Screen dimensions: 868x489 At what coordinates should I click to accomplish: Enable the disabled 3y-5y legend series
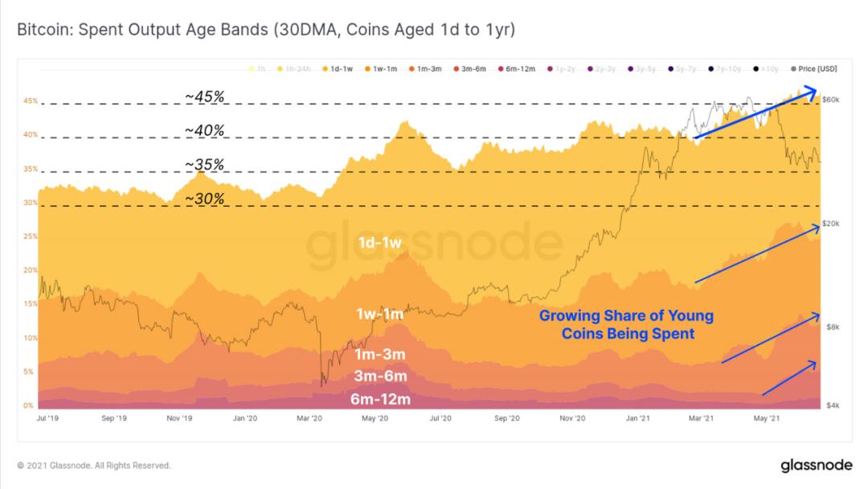click(641, 69)
